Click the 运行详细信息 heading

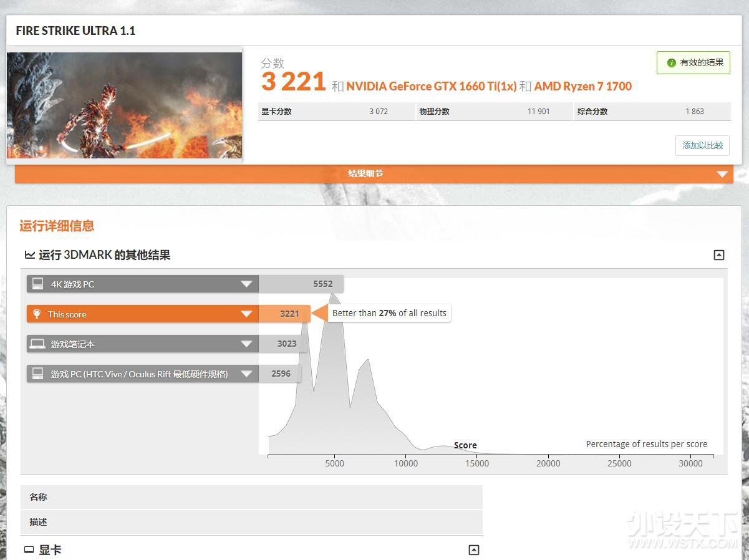(x=57, y=226)
